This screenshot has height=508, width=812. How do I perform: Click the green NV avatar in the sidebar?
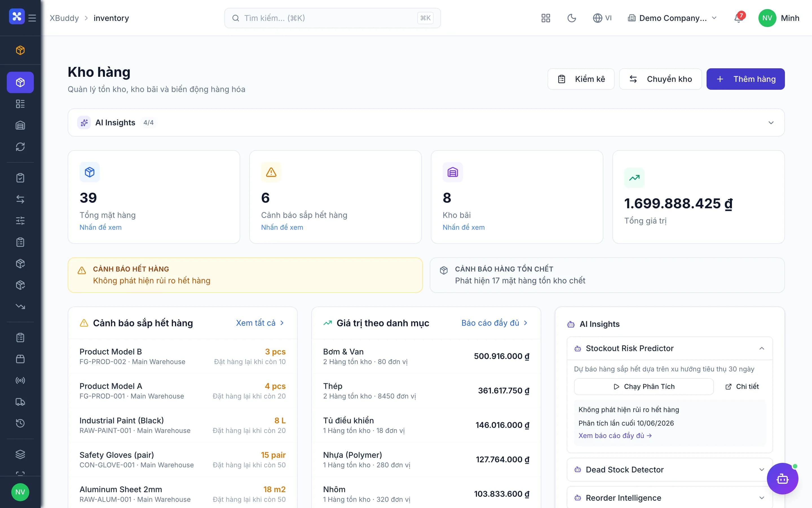(20, 492)
